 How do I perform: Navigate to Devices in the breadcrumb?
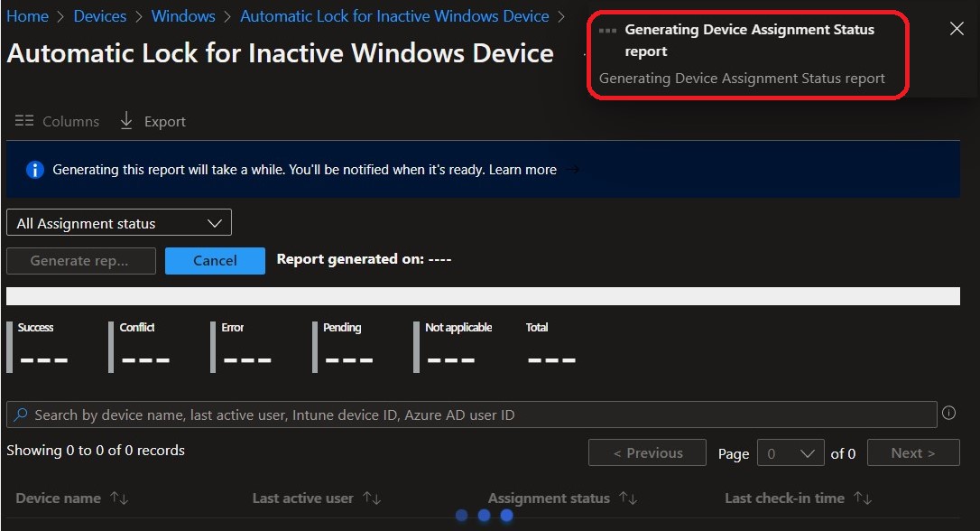pos(99,16)
